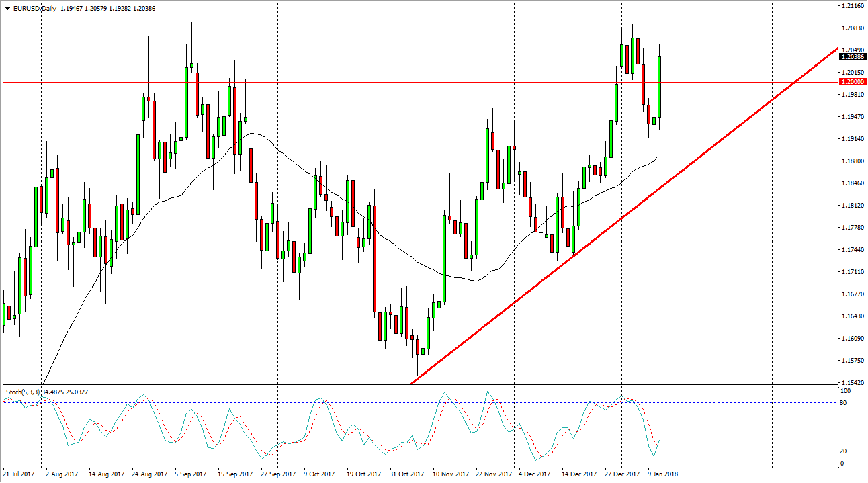Open the dropdown arrow beside EURUSD,Daily
This screenshot has height=483, width=868.
pos(7,9)
